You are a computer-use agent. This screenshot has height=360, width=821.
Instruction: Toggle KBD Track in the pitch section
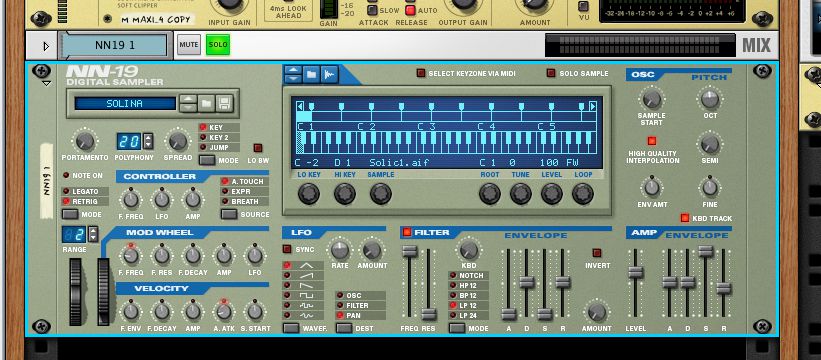[684, 218]
